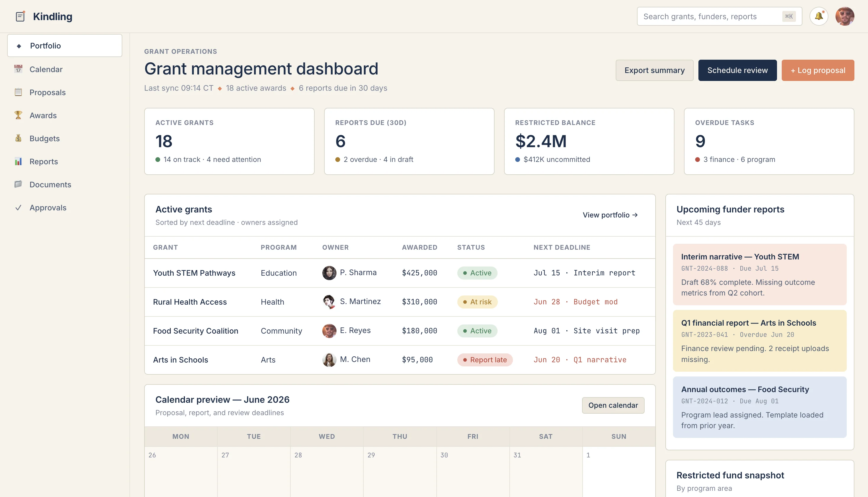
Task: Sort by the Awarded column header
Action: (419, 247)
